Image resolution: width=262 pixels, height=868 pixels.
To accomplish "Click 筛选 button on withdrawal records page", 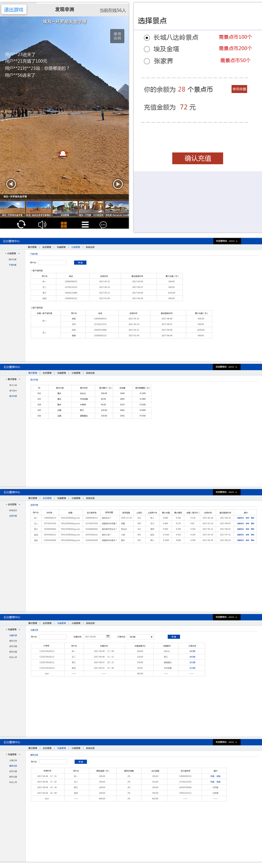I will (81, 762).
